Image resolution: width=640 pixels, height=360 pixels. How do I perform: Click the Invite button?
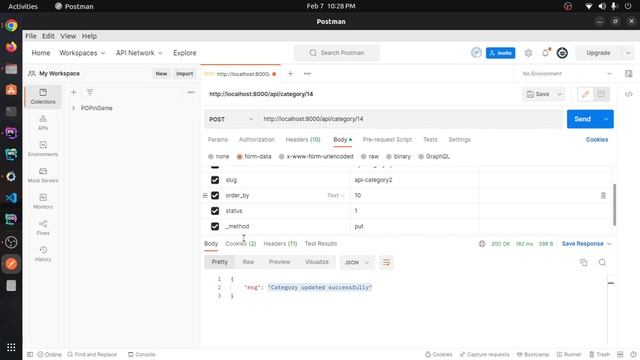click(x=500, y=53)
